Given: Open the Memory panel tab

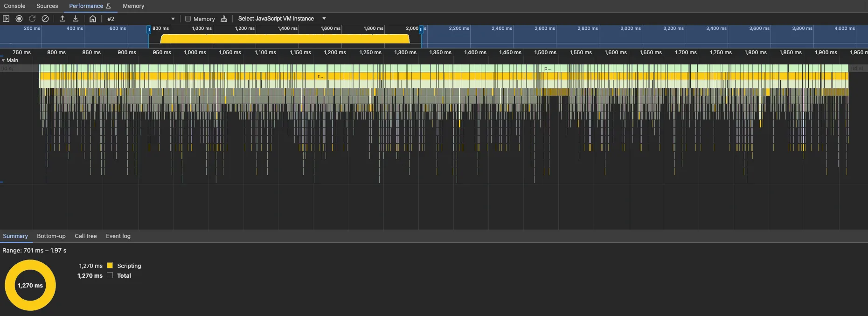Looking at the screenshot, I should (x=133, y=6).
